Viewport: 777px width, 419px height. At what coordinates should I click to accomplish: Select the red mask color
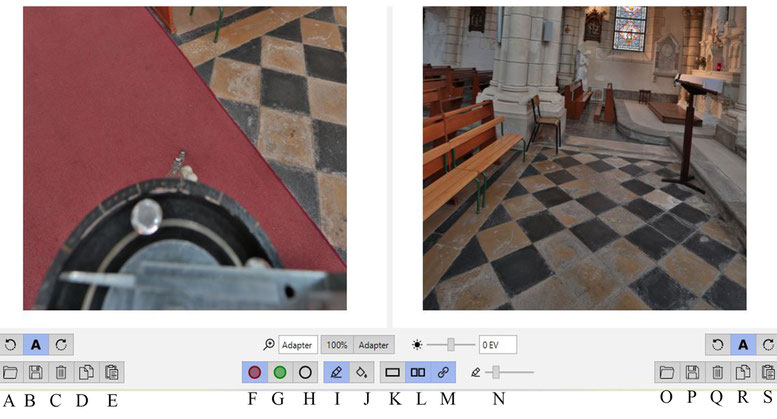point(255,372)
